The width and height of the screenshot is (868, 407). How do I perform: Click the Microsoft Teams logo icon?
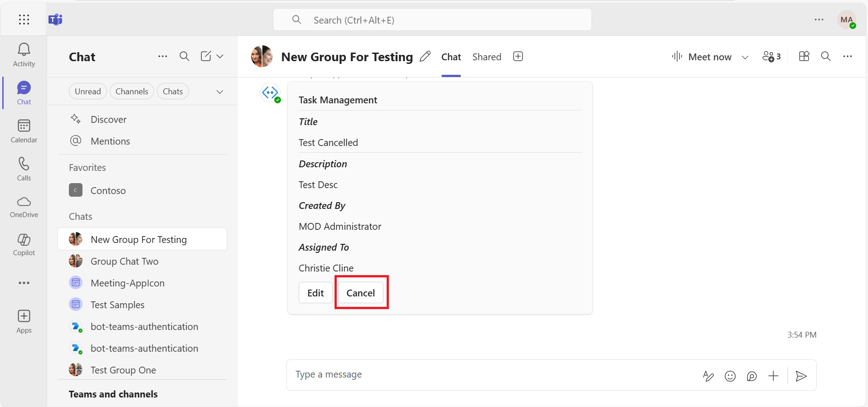point(55,19)
